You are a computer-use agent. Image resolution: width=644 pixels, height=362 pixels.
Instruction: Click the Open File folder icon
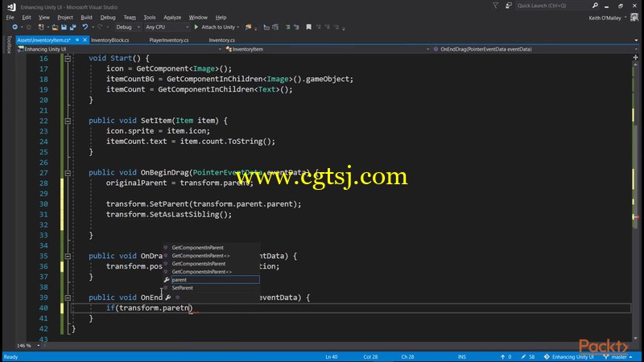(55, 27)
